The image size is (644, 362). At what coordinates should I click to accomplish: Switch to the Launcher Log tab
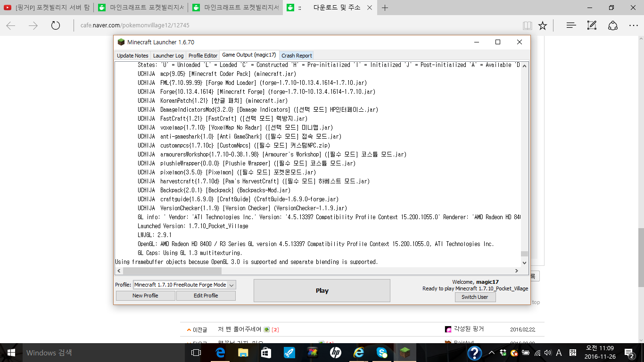[x=168, y=56]
